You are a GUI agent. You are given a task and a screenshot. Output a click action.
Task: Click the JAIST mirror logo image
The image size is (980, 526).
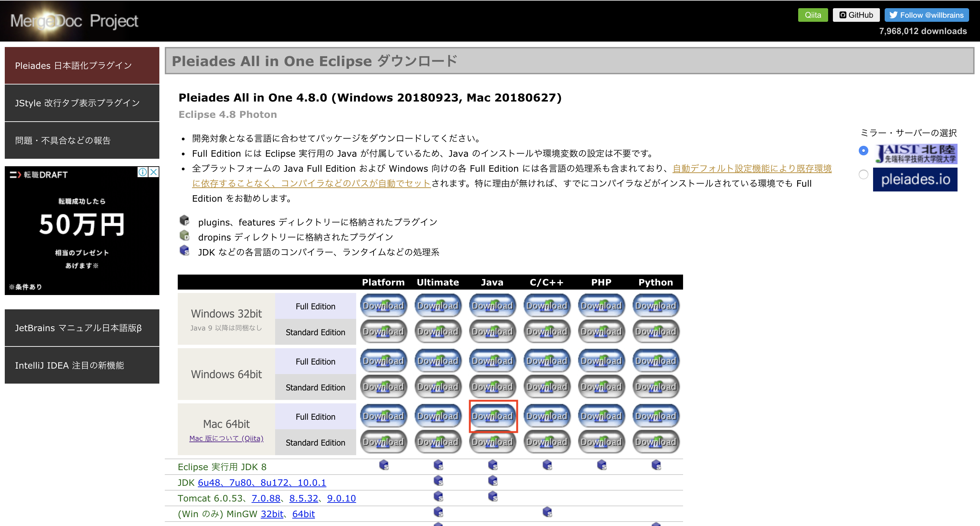tap(915, 154)
